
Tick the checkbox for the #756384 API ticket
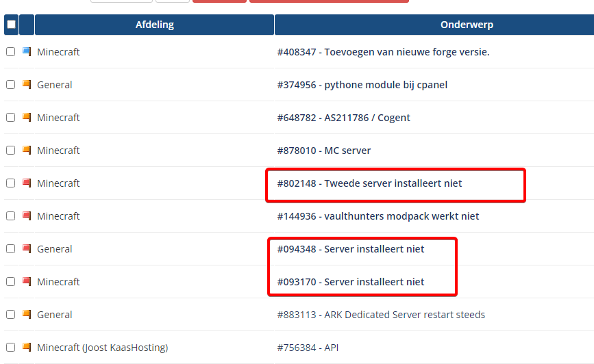point(10,348)
